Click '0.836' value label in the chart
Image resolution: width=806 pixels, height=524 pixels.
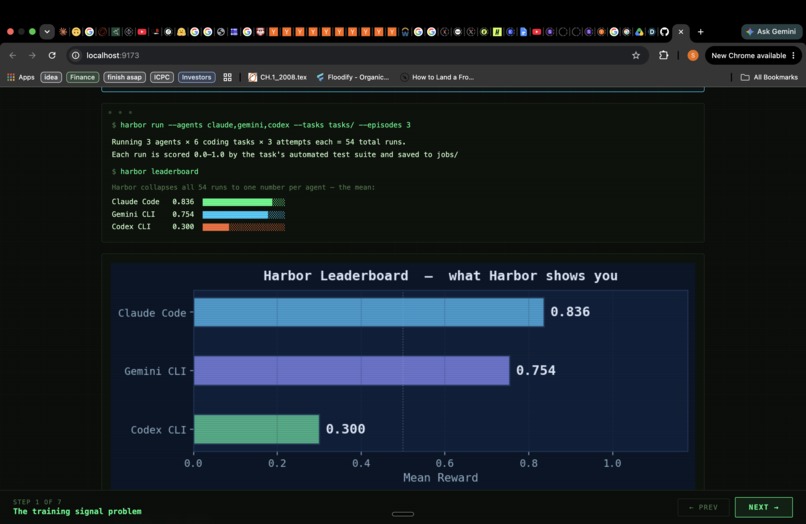tap(570, 312)
